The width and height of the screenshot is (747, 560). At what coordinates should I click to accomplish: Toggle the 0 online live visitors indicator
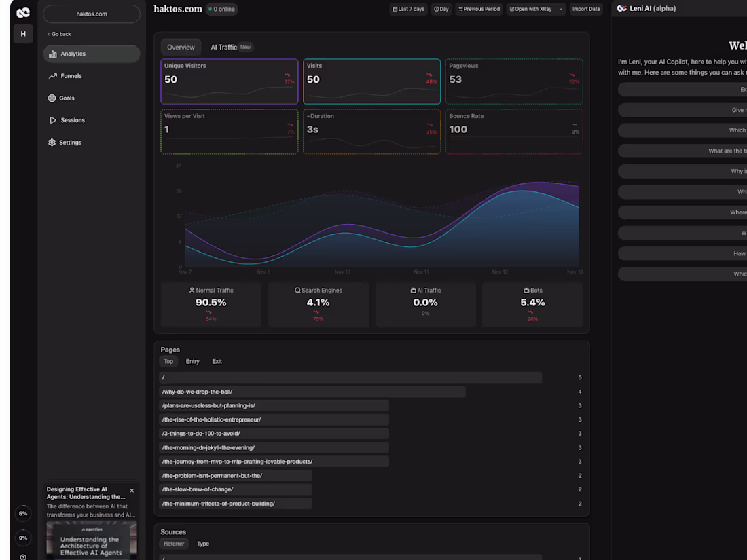tap(221, 9)
